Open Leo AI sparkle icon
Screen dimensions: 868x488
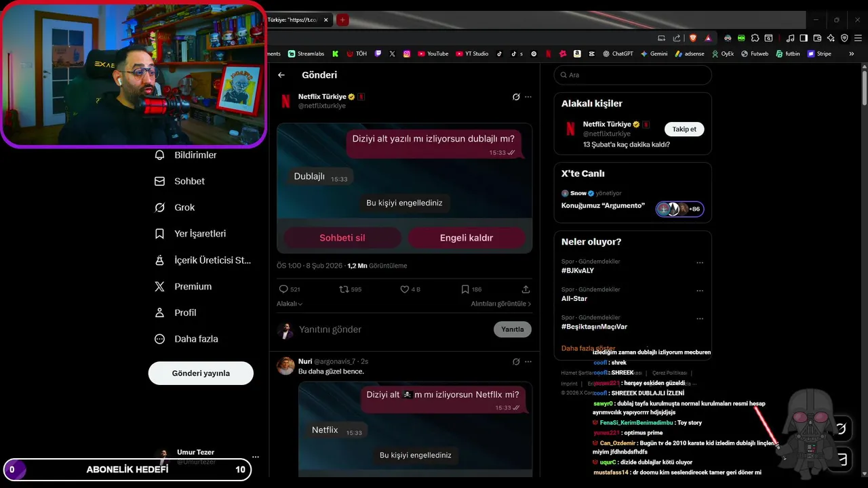[831, 38]
